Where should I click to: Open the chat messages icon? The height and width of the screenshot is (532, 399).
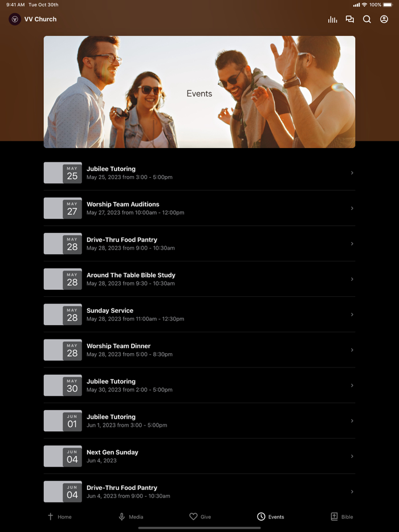350,19
